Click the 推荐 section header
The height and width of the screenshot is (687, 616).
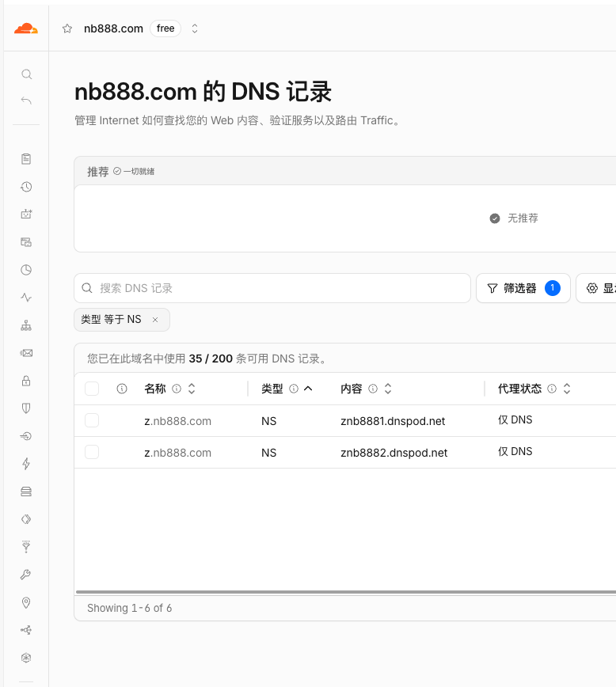97,172
